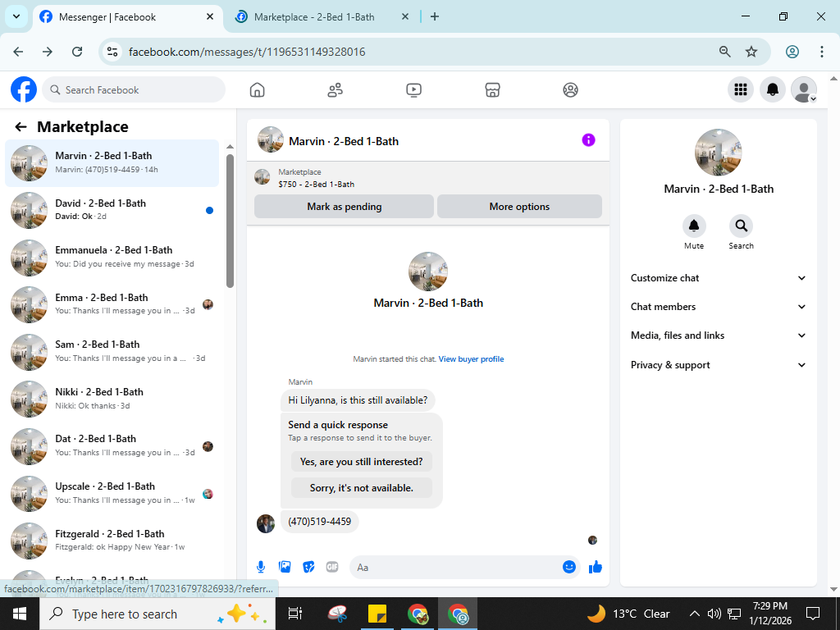Open Nikki · 2-Bed 1-Bath conversation
840x630 pixels.
click(112, 399)
